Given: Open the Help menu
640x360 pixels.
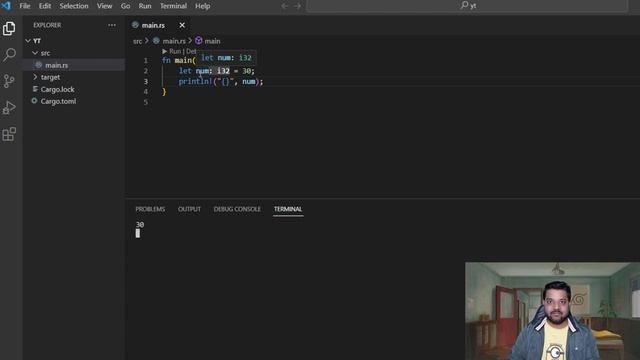Looking at the screenshot, I should click(x=202, y=6).
